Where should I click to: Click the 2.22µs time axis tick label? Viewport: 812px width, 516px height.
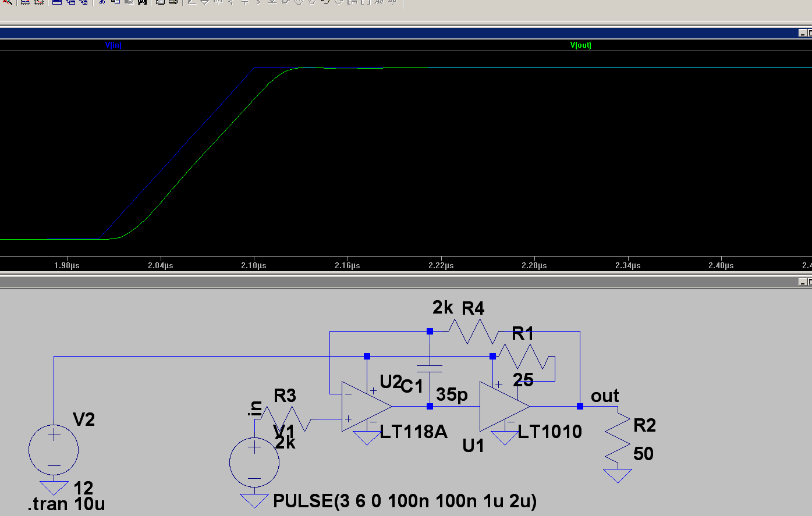(x=441, y=265)
